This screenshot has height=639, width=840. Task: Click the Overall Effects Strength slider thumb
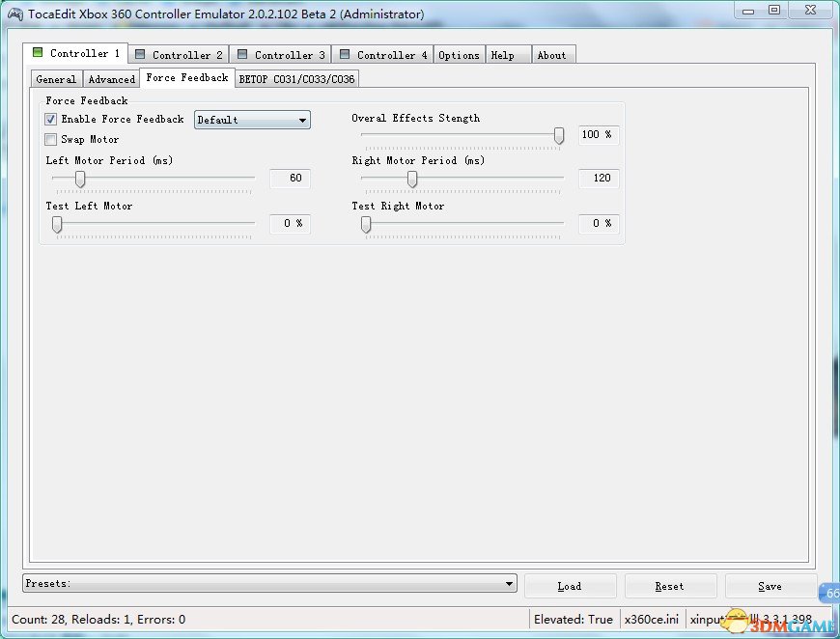click(x=559, y=135)
